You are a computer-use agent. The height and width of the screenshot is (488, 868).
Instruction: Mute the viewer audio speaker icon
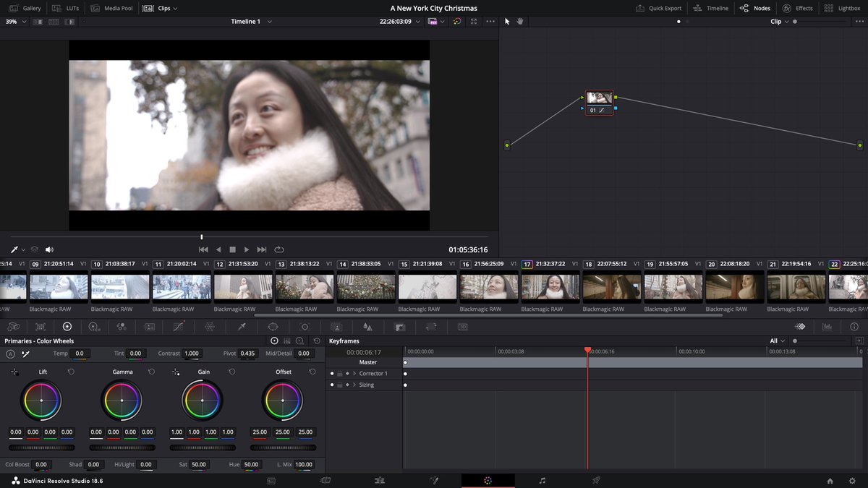coord(49,249)
